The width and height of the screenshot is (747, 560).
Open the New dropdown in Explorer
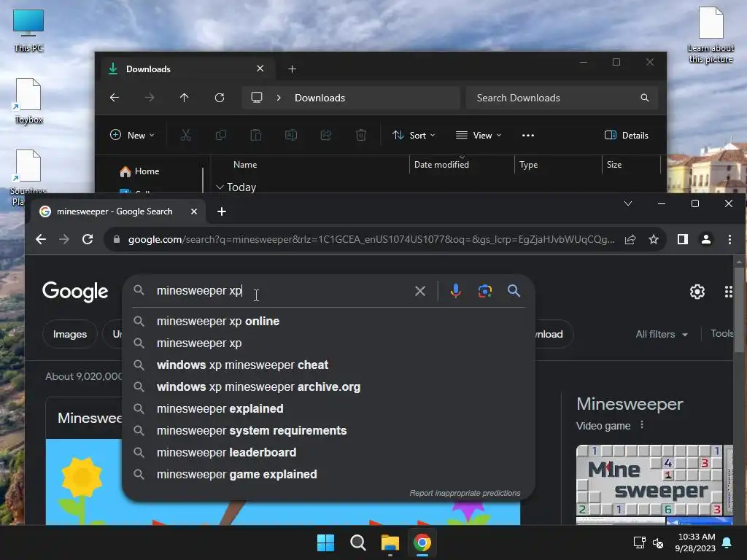pos(132,135)
